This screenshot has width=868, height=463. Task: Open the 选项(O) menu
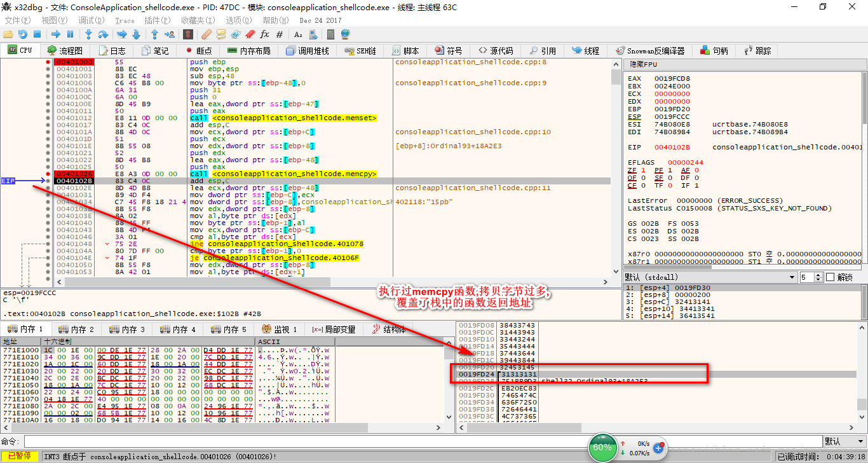coord(240,20)
